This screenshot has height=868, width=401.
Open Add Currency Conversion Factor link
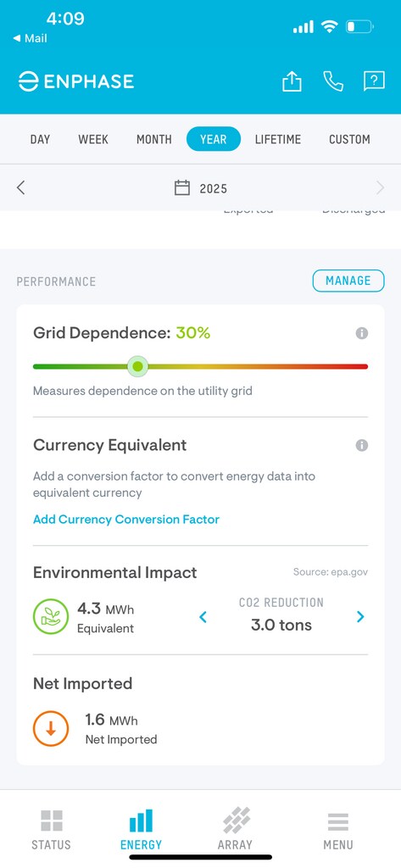126,520
